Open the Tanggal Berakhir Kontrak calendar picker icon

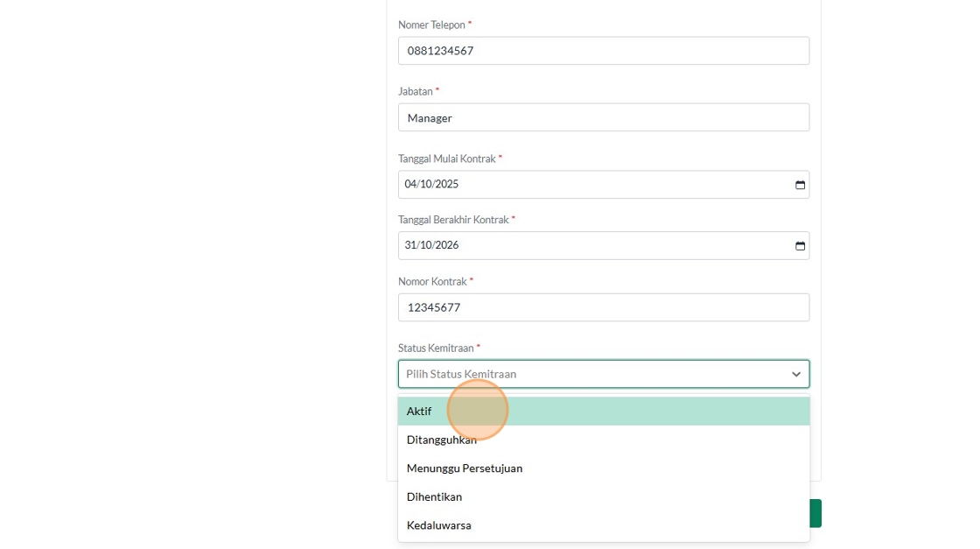(800, 246)
